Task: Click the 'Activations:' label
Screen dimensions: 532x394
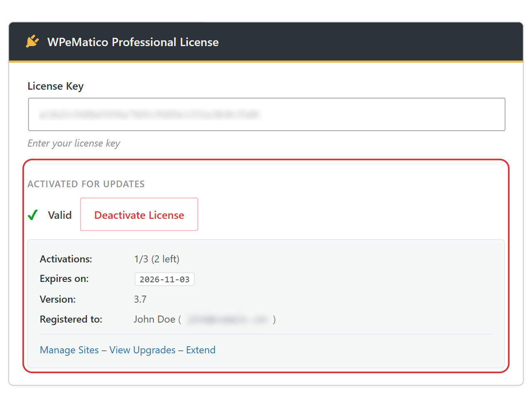Action: [x=66, y=259]
